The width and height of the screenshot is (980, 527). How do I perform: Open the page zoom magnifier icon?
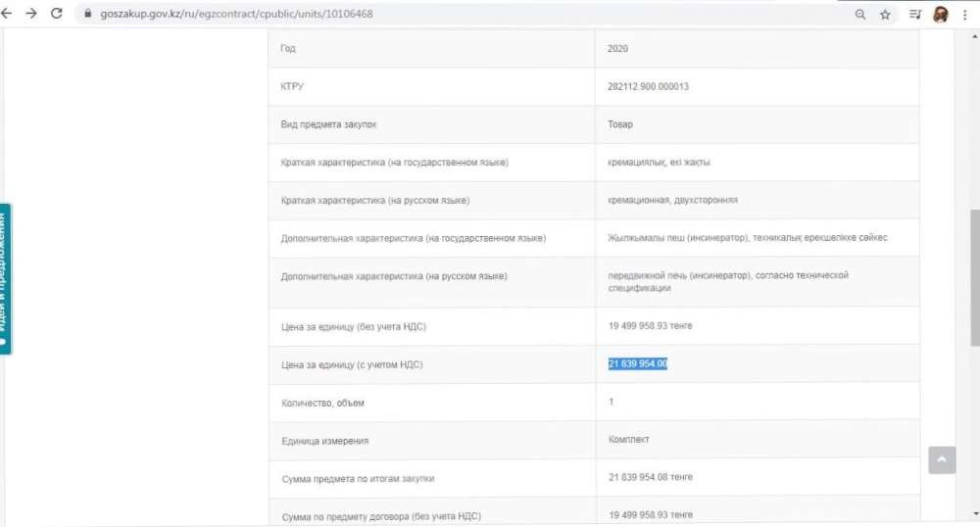(860, 15)
